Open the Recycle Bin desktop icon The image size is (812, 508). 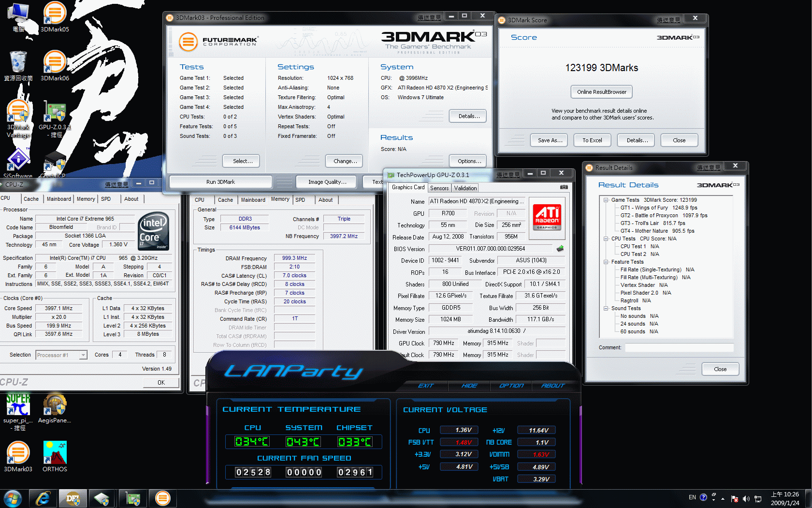click(18, 66)
